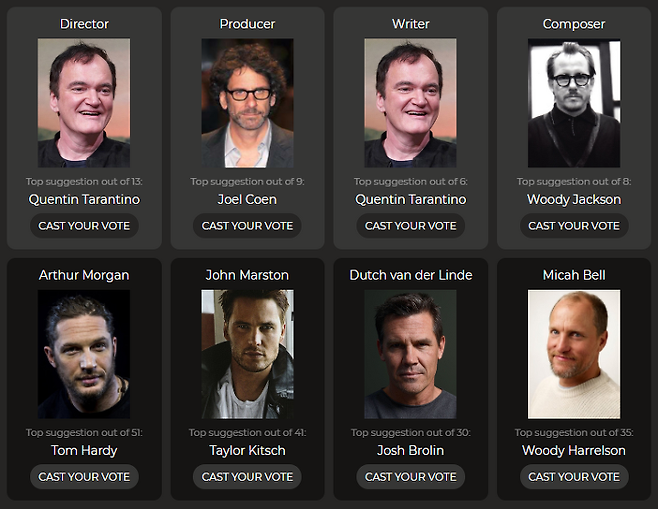Viewport: 658px width, 509px height.
Task: Select the Producer photo of Joel Coen
Action: [x=247, y=103]
